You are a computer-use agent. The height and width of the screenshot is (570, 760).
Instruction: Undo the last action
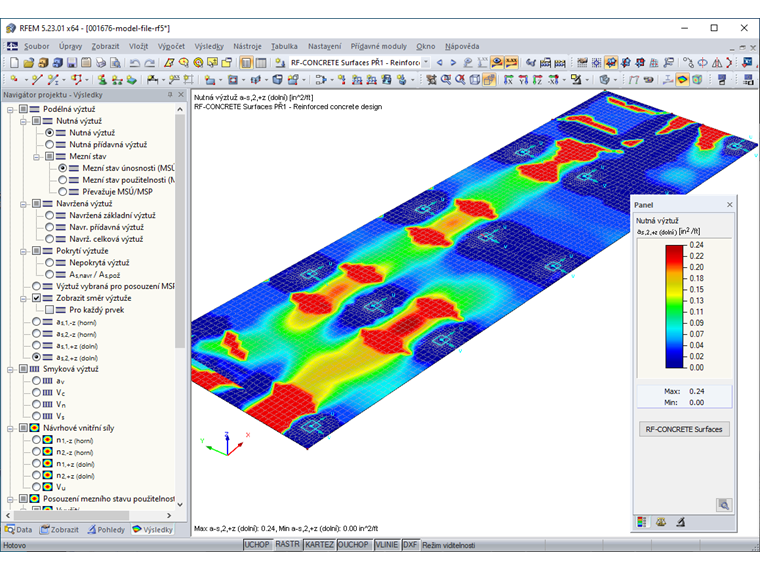135,63
